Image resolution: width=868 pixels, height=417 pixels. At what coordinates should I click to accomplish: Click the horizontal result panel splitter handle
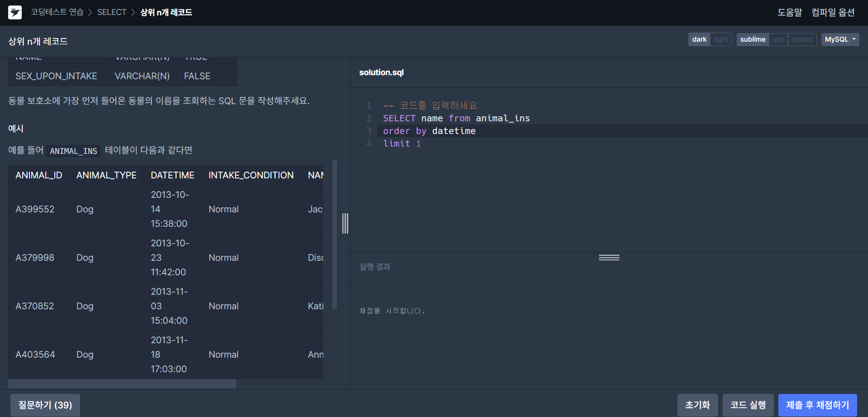tap(609, 257)
